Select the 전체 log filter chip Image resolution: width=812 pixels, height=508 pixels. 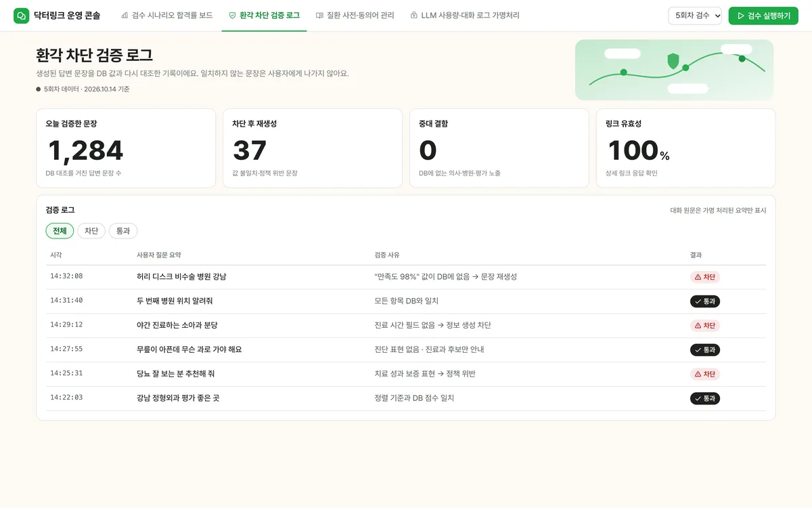(x=60, y=231)
